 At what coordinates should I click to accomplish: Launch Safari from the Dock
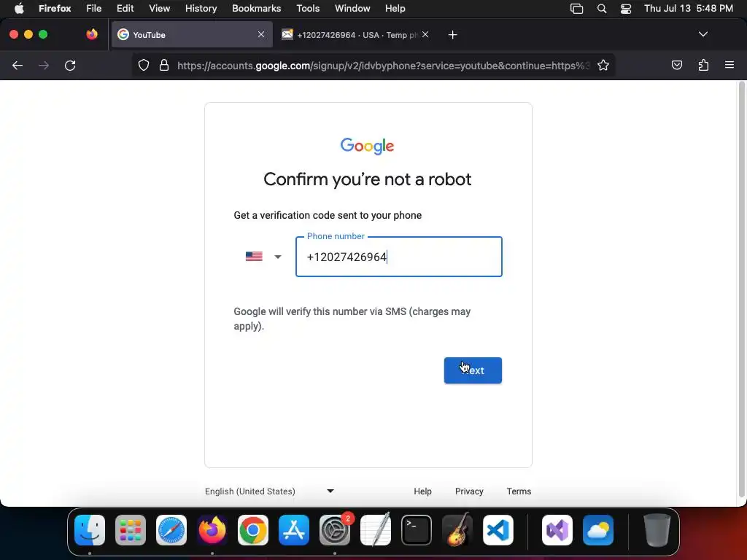tap(171, 530)
